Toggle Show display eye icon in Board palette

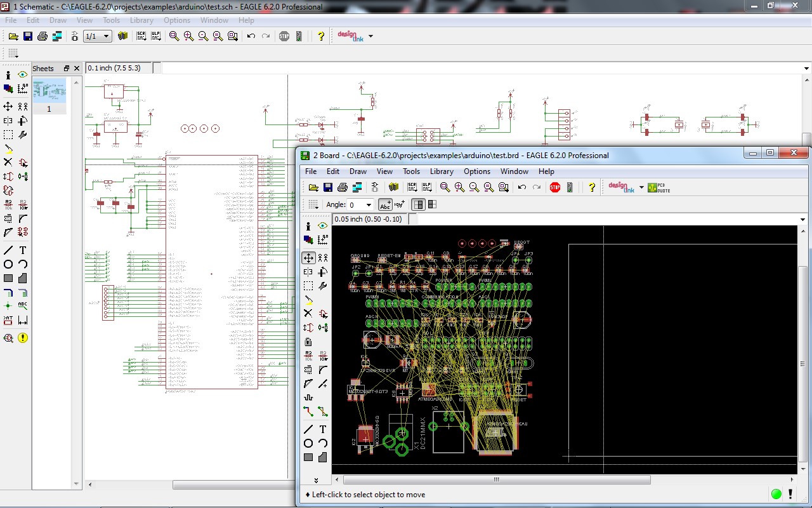pyautogui.click(x=323, y=226)
